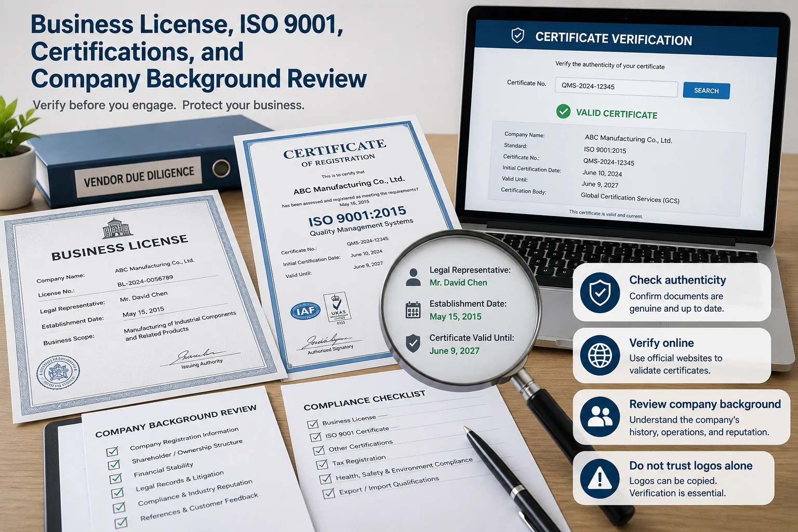This screenshot has width=798, height=532.
Task: Toggle Company Registration Information checkbox
Action: [x=112, y=451]
